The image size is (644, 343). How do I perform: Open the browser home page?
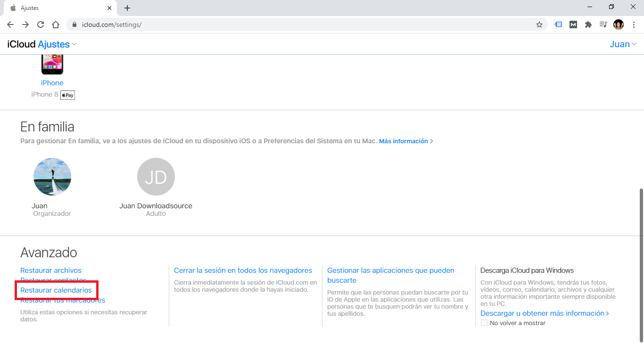coord(56,24)
